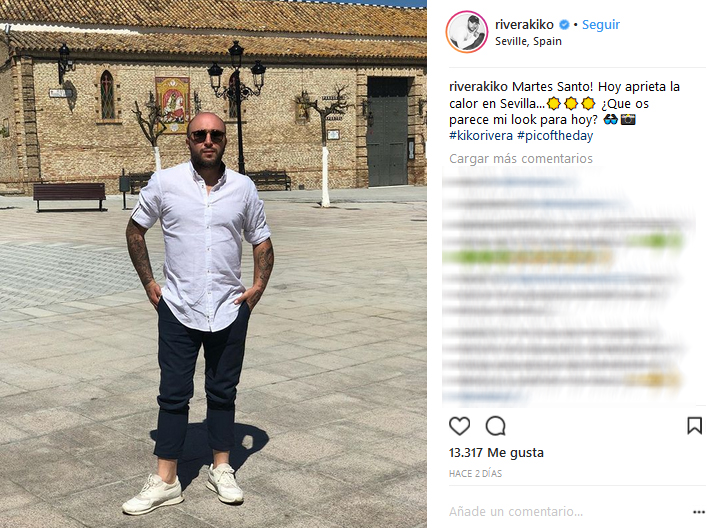The image size is (708, 528).
Task: Save post with bookmark icon
Action: tap(694, 426)
